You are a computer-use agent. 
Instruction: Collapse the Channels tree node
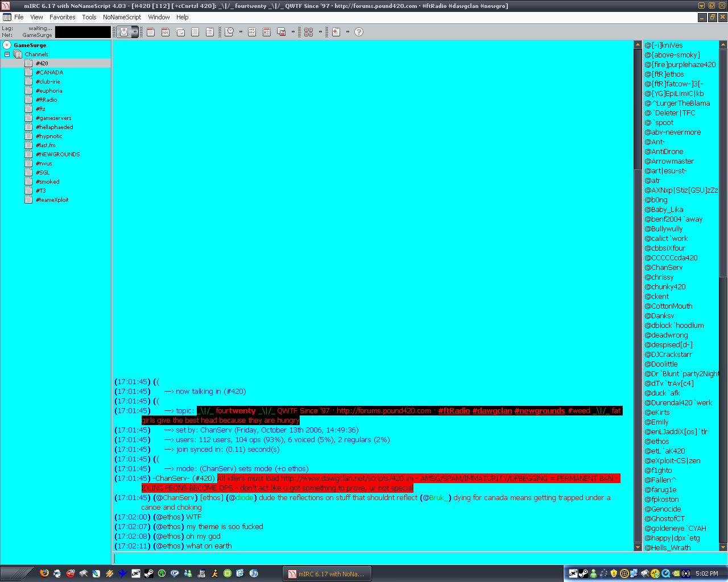7,55
